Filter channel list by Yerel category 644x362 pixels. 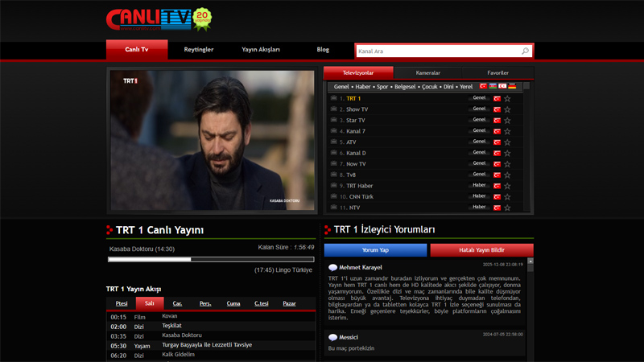tap(466, 87)
